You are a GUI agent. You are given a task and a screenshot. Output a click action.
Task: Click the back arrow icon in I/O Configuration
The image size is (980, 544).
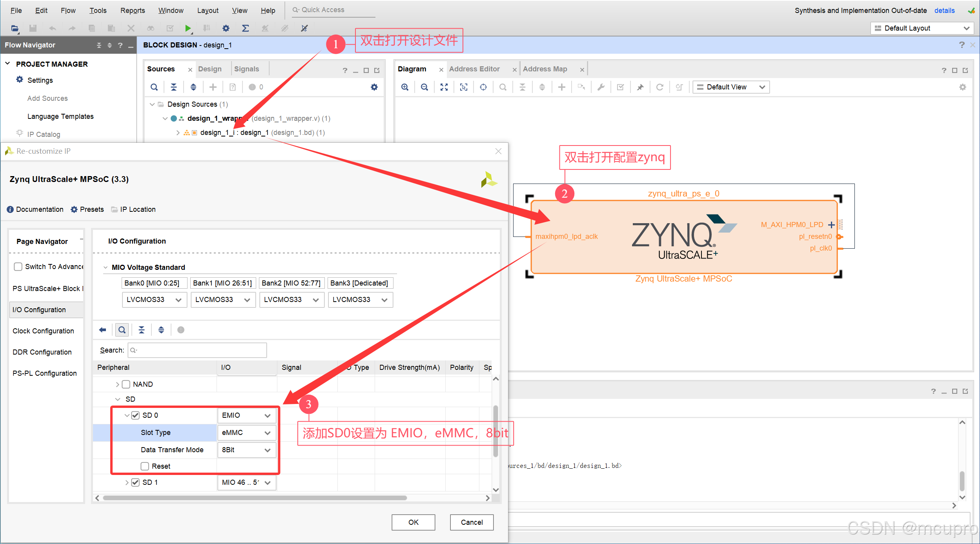pyautogui.click(x=103, y=330)
